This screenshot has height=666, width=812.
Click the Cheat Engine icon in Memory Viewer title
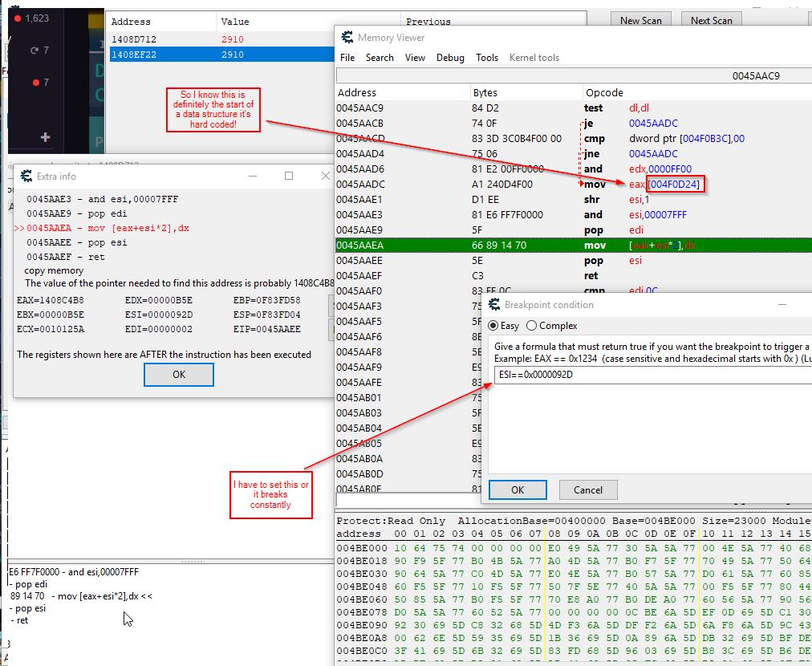pos(347,38)
